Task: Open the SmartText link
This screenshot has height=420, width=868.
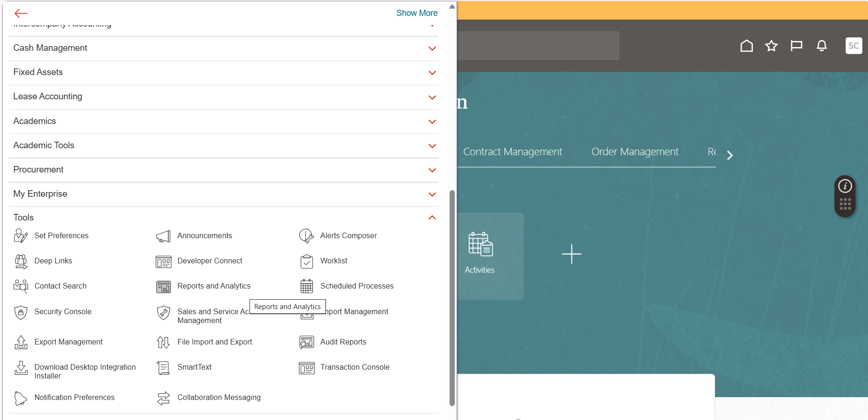Action: pos(194,367)
